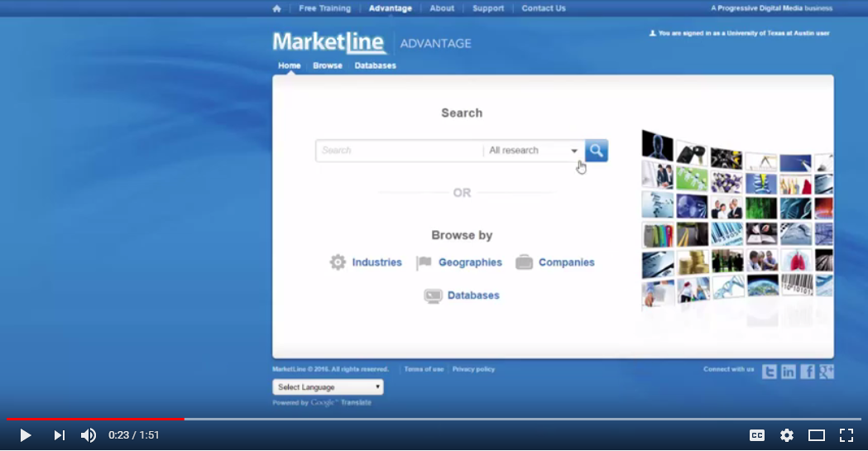Click the car keys thumbnail
The height and width of the screenshot is (451, 868).
coord(692,153)
